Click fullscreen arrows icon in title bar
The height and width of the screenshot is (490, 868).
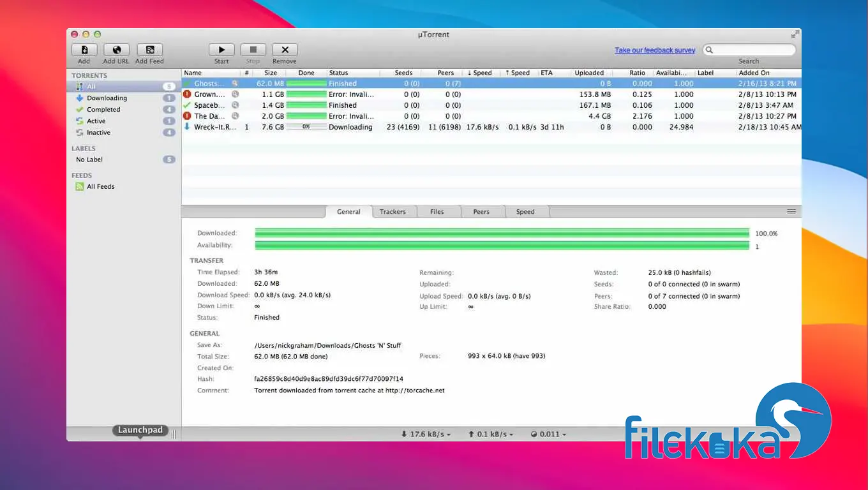tap(795, 34)
